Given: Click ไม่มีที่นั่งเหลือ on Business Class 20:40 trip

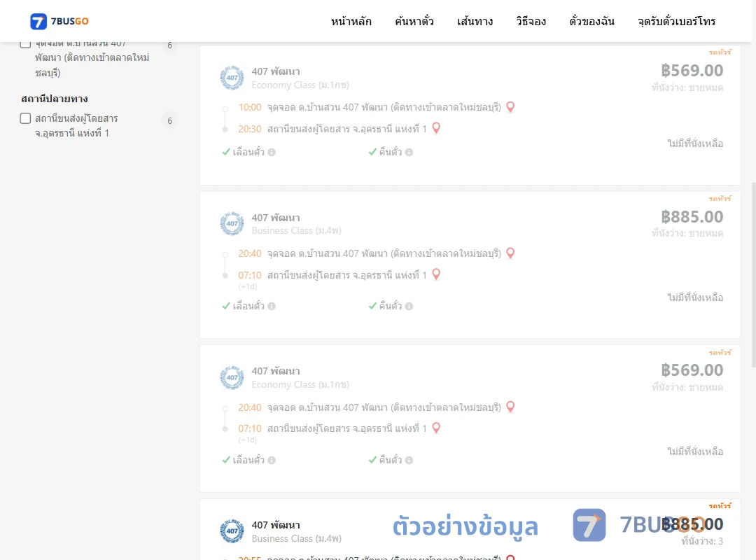Looking at the screenshot, I should coord(695,297).
